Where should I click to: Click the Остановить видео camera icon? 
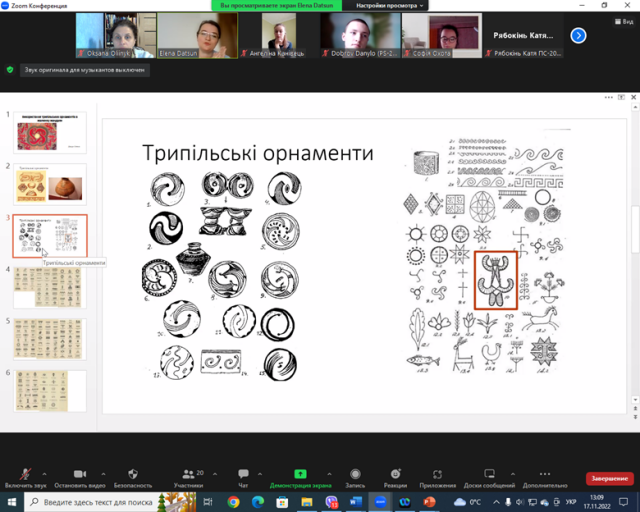coord(80,473)
